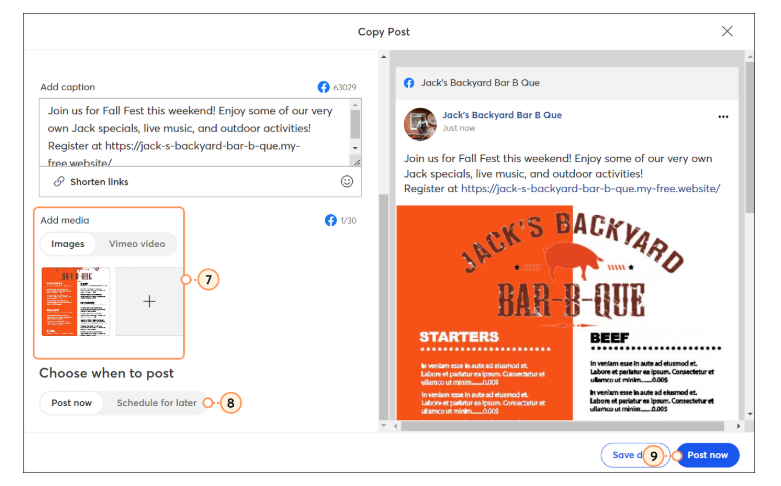Choose the Post now timing option
Screen dimensions: 781x486
pyautogui.click(x=72, y=403)
